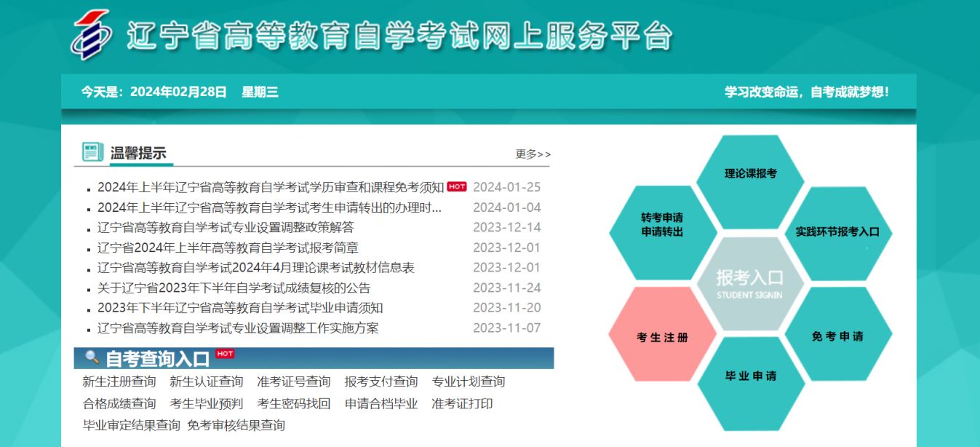Open 自学考试专业设置调整政策解答 notice
Screen dimensions: 980x447
tap(226, 227)
